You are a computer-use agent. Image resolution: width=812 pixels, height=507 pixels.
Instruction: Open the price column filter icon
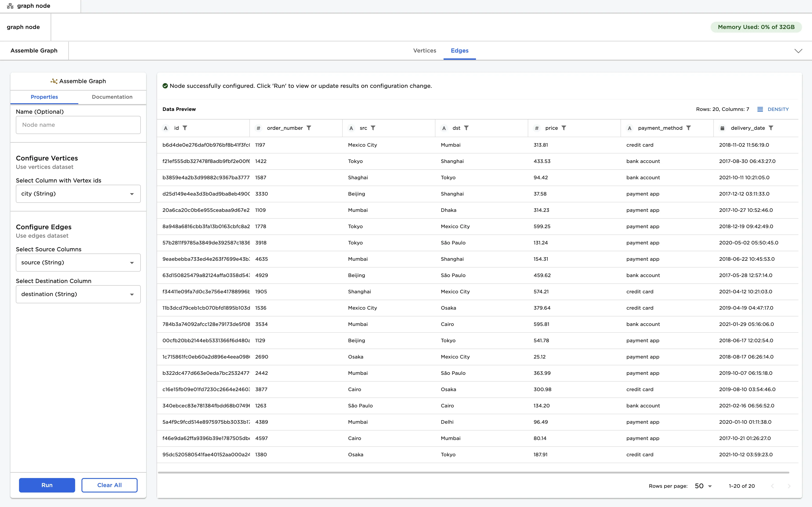coord(564,128)
